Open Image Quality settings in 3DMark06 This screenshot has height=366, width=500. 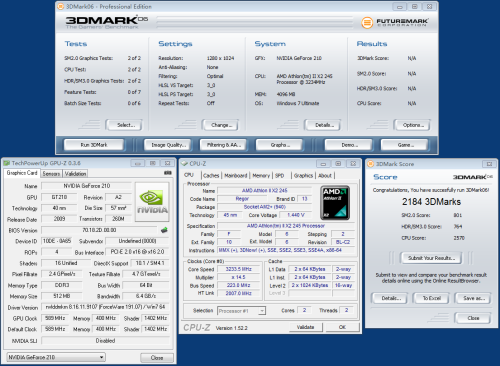pos(167,145)
